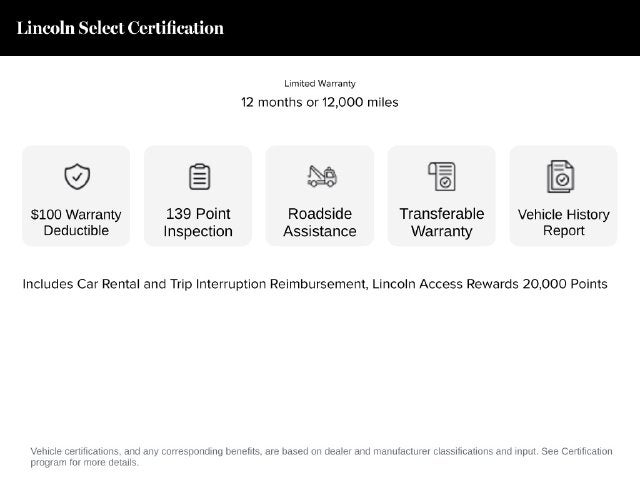Click the '$100 Warranty Deductible' label text
The width and height of the screenshot is (640, 480).
76,222
